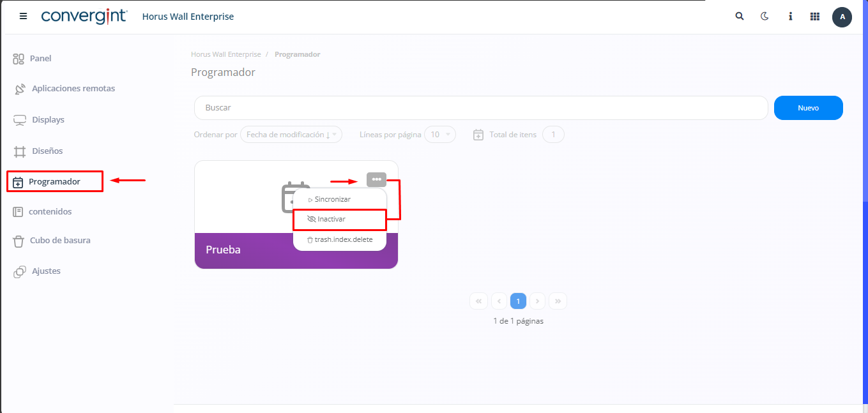Open Cubo de basura section

tap(59, 241)
